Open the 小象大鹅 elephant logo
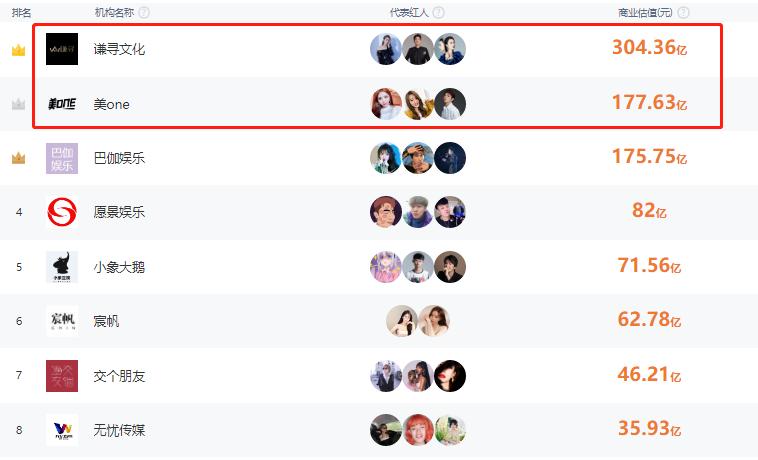The image size is (758, 460). click(62, 267)
